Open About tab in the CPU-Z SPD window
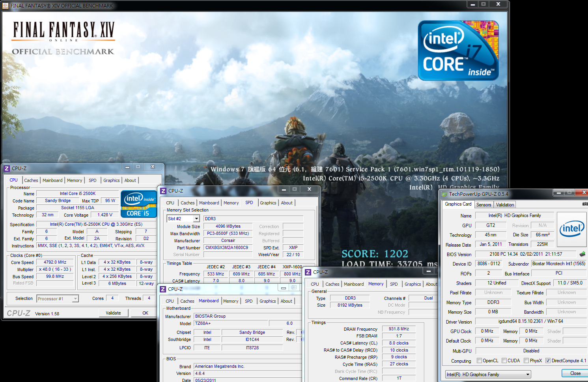The height and width of the screenshot is (382, 588). [287, 203]
